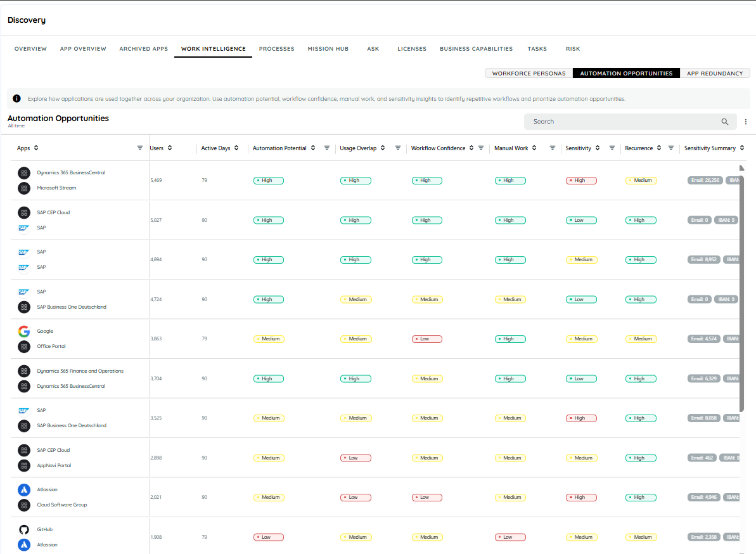Sort by Sensitivity Summary arrows
Screen dimensions: 756x554
tap(742, 148)
